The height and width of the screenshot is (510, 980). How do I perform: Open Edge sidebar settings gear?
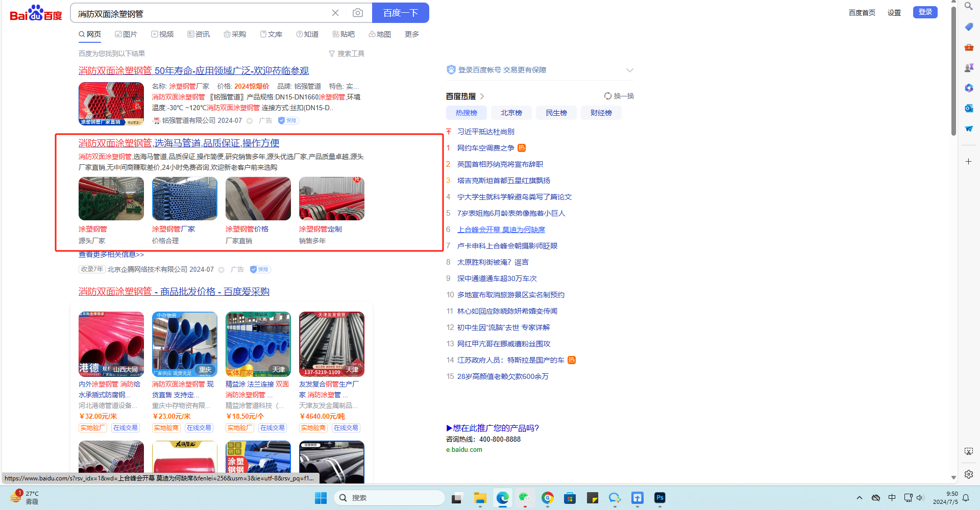coord(969,474)
